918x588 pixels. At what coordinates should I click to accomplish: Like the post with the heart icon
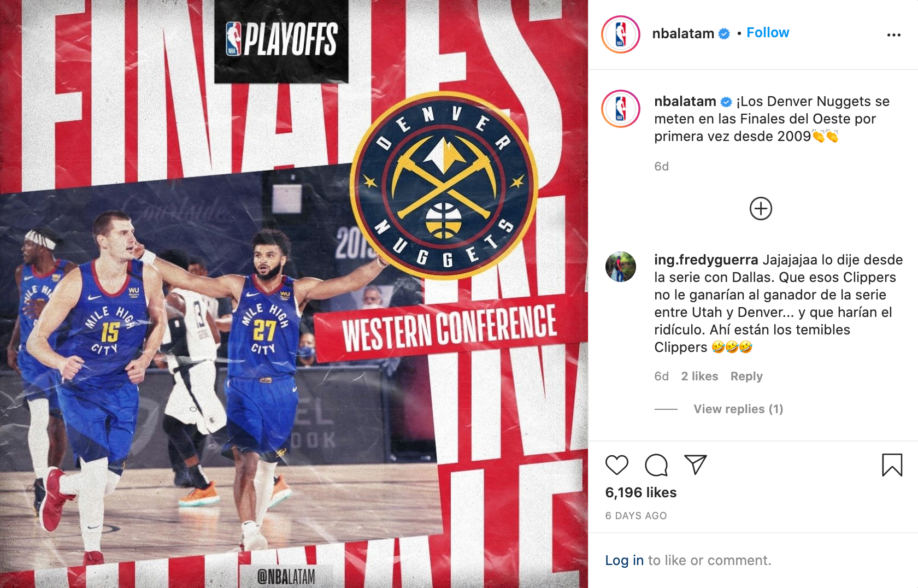point(617,465)
